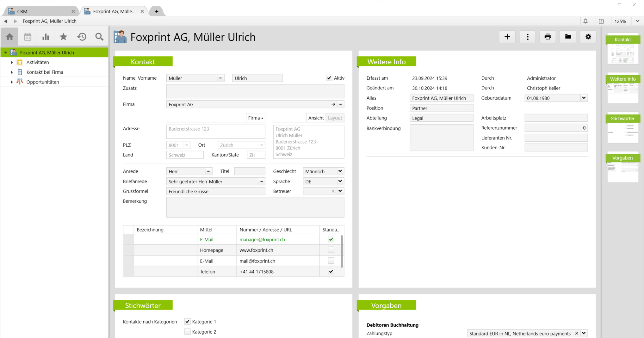Image resolution: width=644 pixels, height=338 pixels.
Task: Open Firma link arrow for Foxprint AG
Action: pyautogui.click(x=333, y=104)
